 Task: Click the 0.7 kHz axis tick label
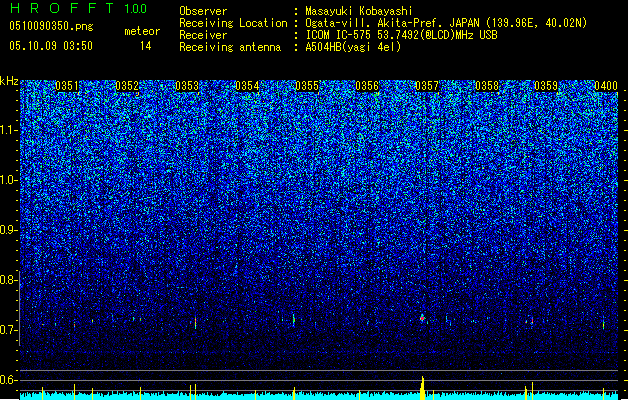(8, 330)
